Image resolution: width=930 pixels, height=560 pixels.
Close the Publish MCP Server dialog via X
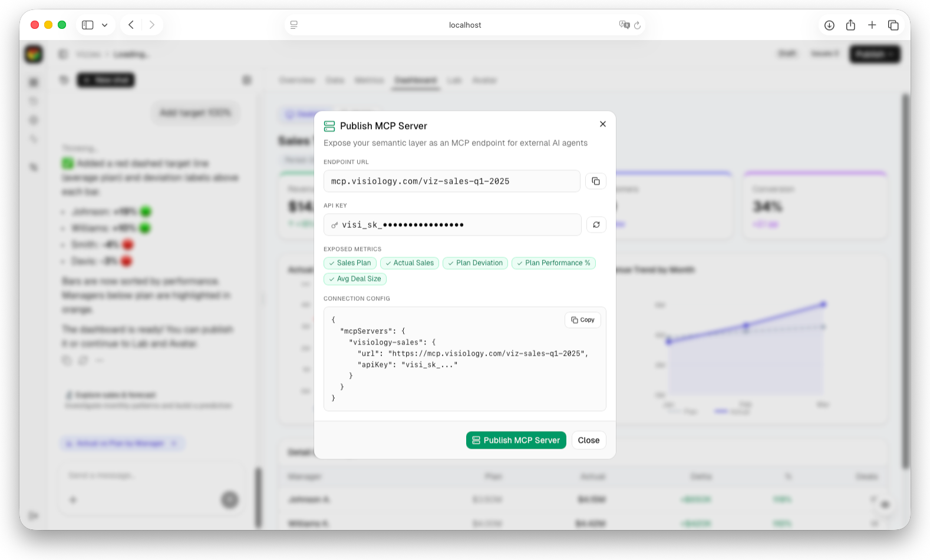coord(602,124)
